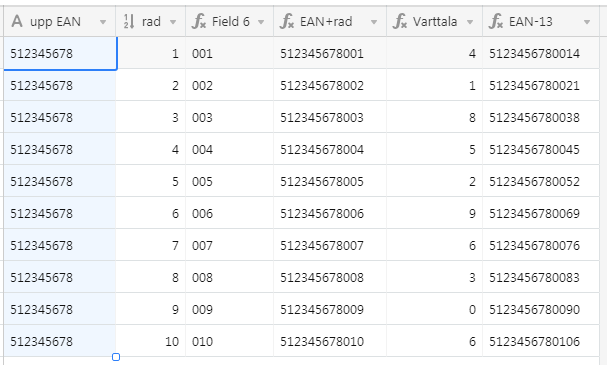Click the formula icon beside Varttala
Screen dimensions: 607x365
click(400, 21)
